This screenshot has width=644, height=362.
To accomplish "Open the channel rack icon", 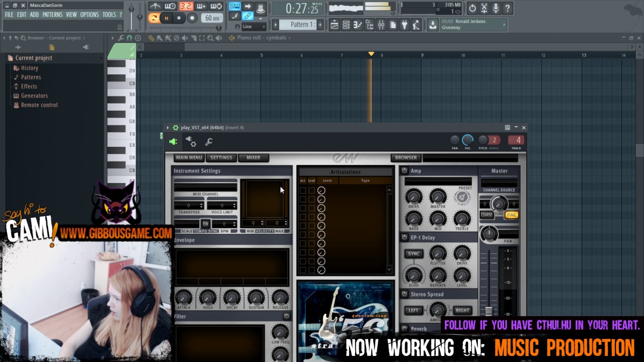I will point(346,25).
